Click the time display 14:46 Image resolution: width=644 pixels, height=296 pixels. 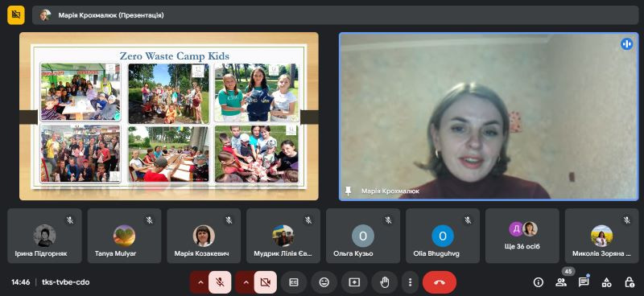click(x=21, y=282)
